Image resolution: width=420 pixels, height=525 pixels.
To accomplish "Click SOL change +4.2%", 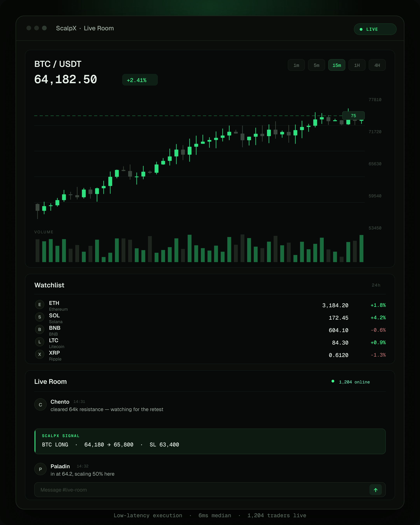I will tap(378, 318).
